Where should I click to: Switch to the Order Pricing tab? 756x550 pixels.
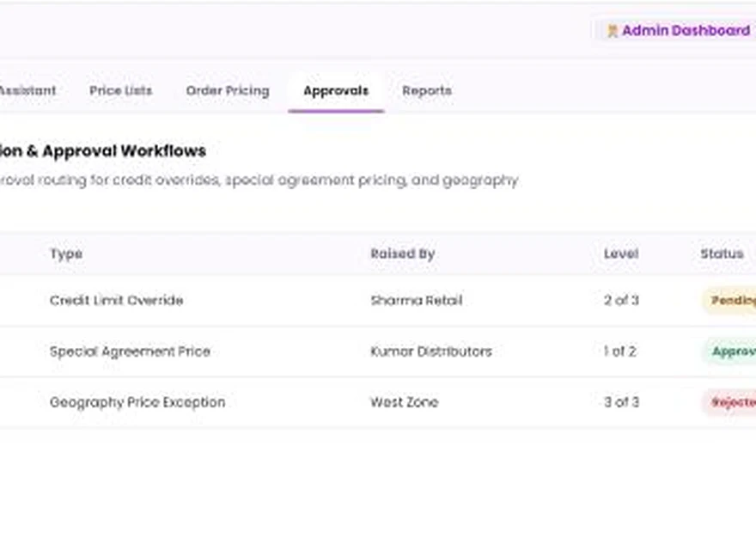tap(228, 91)
